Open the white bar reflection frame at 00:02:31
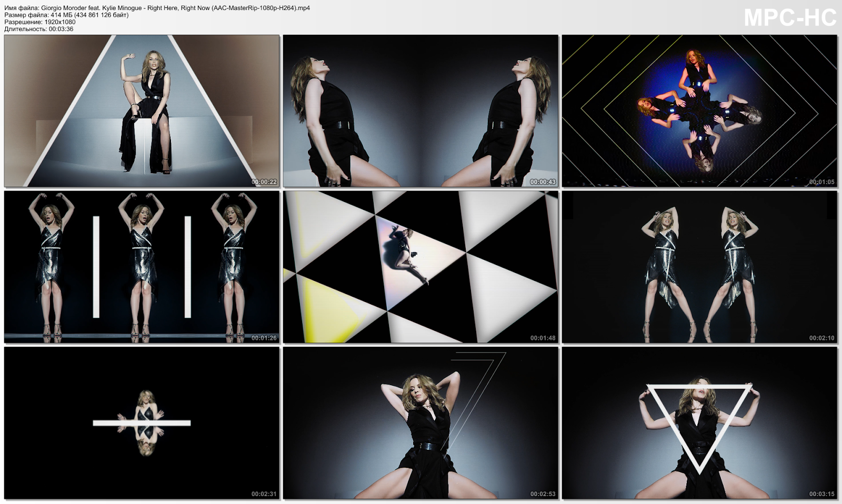The height and width of the screenshot is (504, 842). coord(142,423)
